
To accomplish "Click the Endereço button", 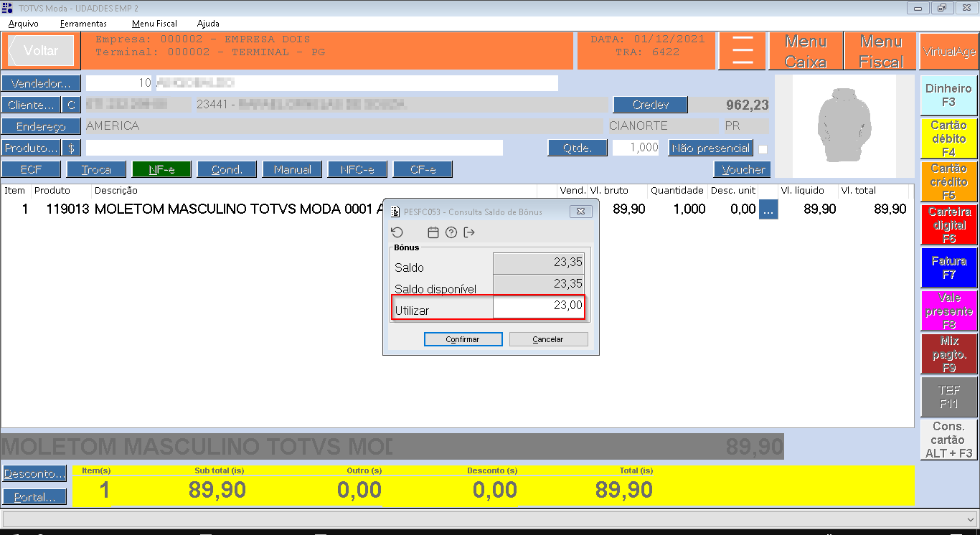I will [41, 127].
